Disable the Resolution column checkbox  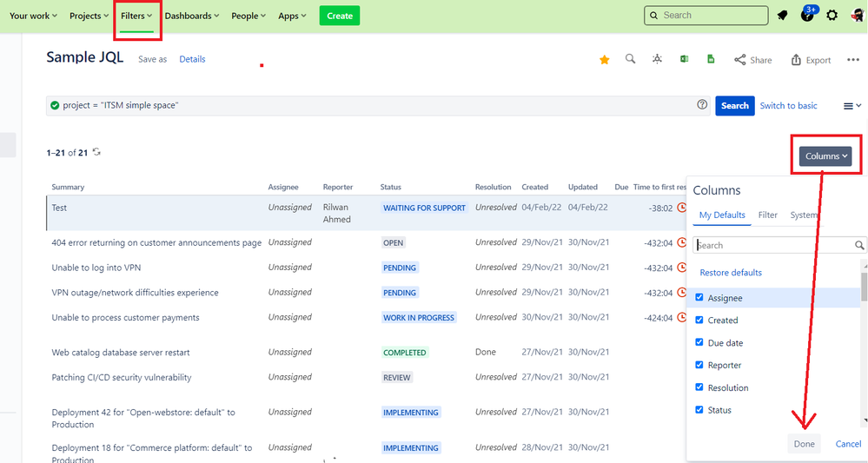[x=699, y=387]
